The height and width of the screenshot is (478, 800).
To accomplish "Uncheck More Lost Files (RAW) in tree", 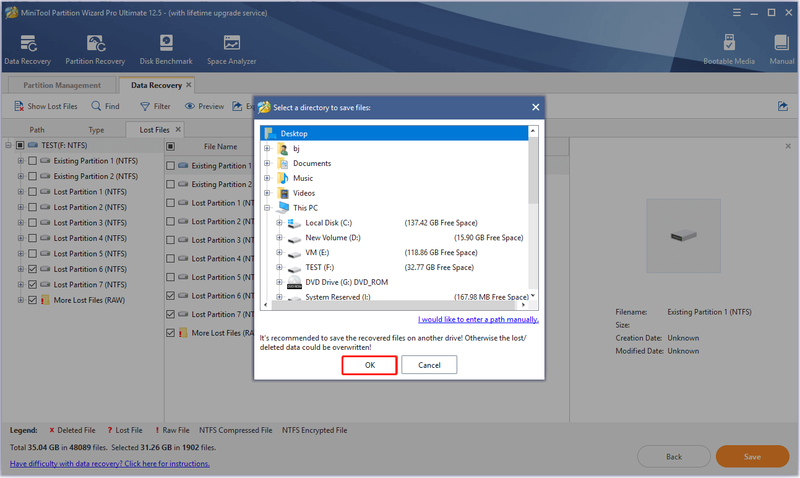I will tap(33, 300).
